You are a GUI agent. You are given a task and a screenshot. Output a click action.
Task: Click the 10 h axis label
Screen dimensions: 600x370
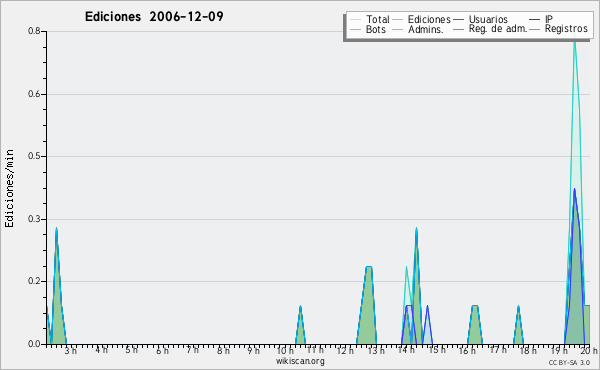[x=285, y=351]
